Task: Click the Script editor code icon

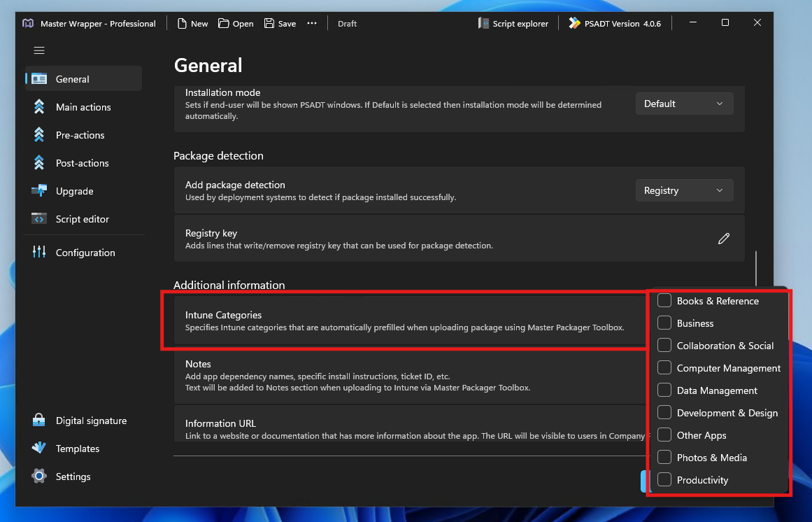Action: pyautogui.click(x=39, y=218)
